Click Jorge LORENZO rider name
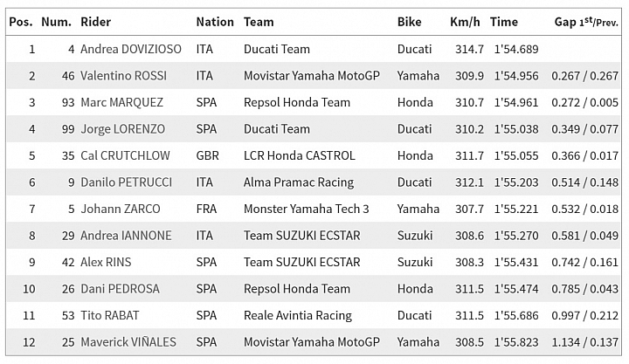The height and width of the screenshot is (364, 629). click(x=123, y=129)
